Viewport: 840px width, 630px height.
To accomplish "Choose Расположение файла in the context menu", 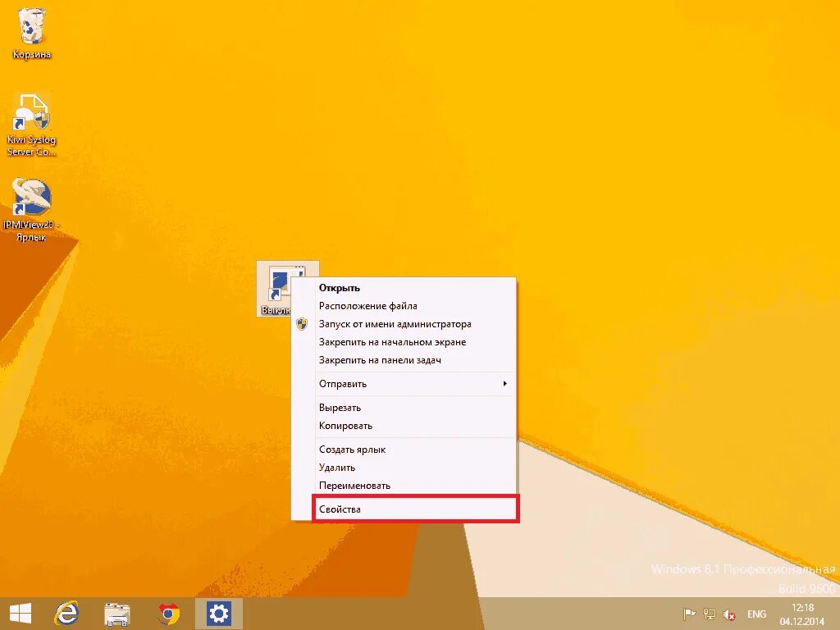I will click(404, 306).
